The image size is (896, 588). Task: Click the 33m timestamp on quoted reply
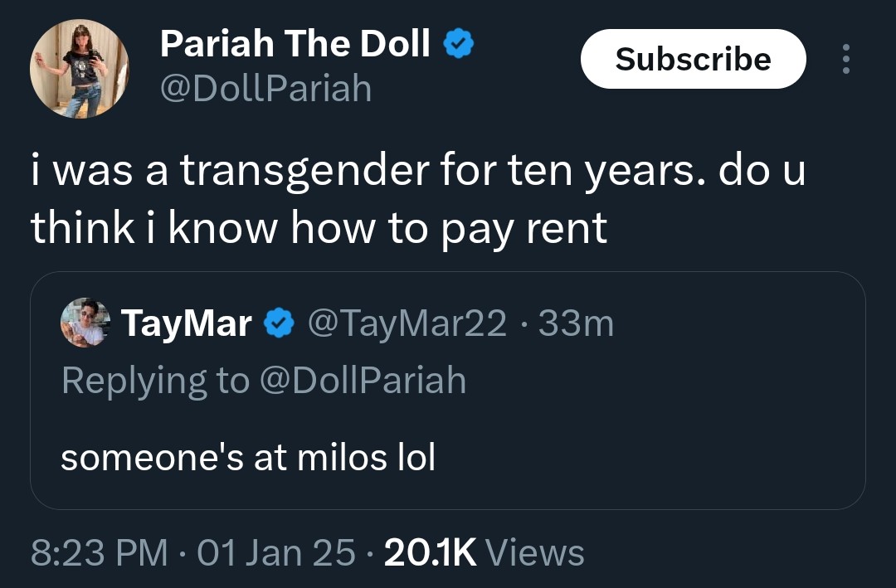click(x=576, y=323)
